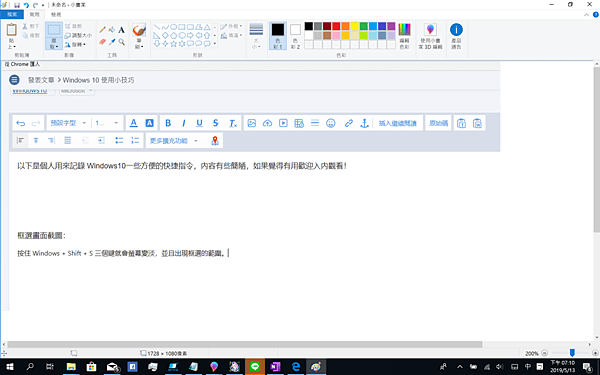Activate Color 1 foreground selector
Viewport: 600px width, 375px height.
(278, 36)
